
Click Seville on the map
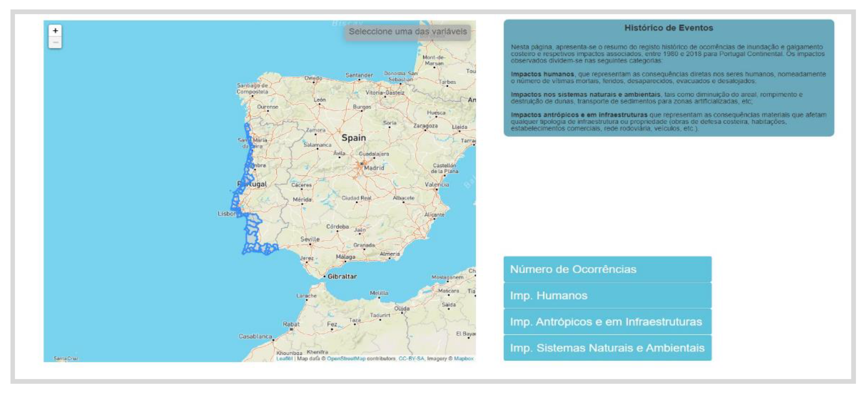[x=310, y=239]
